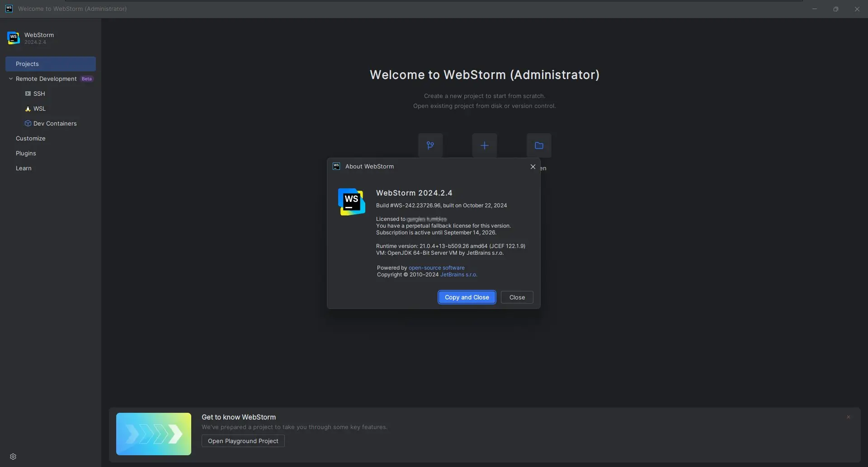The width and height of the screenshot is (868, 467).
Task: Click the Open project folder icon
Action: pos(539,145)
